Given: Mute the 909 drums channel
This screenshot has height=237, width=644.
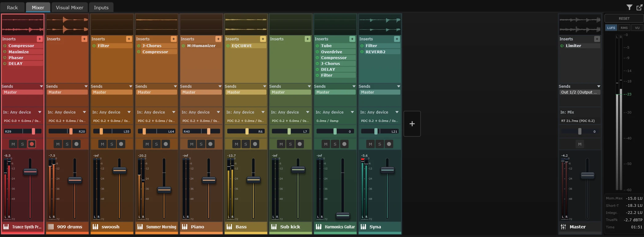Looking at the screenshot, I should 58,144.
